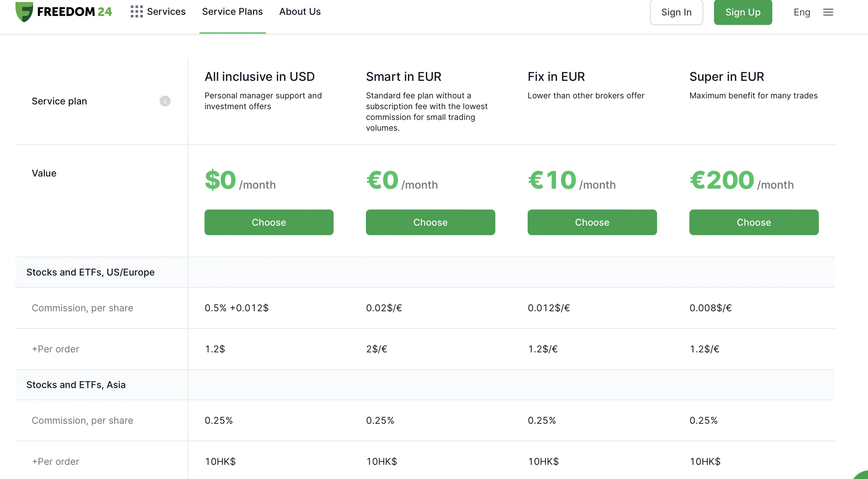Viewport: 868px width, 479px height.
Task: Click the 10HK$ per order for Fix
Action: pyautogui.click(x=543, y=461)
